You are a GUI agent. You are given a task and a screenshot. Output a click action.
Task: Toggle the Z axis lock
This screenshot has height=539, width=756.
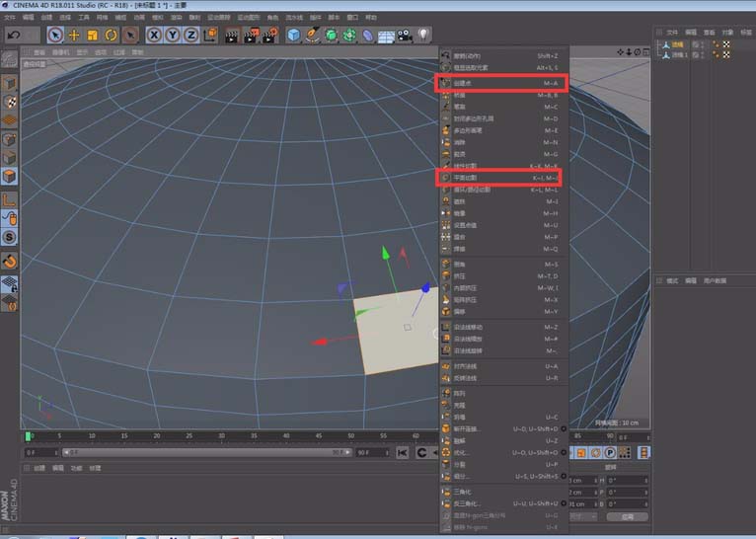tap(190, 35)
